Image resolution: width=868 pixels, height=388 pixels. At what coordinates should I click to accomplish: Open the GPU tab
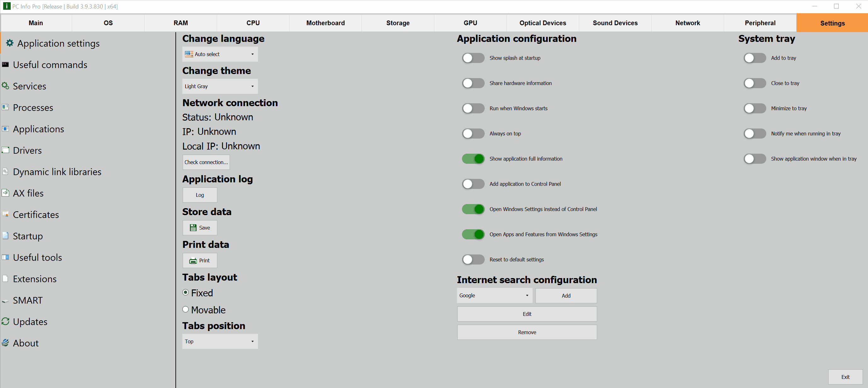[x=471, y=23]
